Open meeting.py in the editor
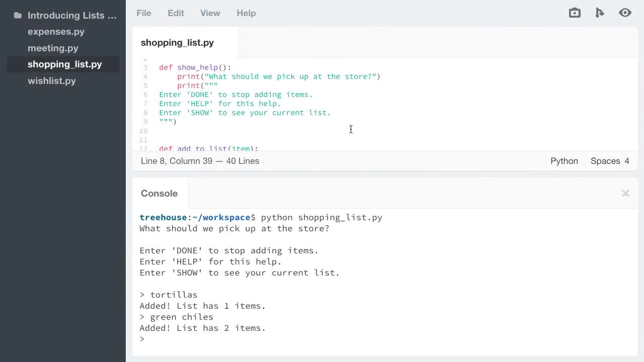Screen dimensions: 644x362 53,48
